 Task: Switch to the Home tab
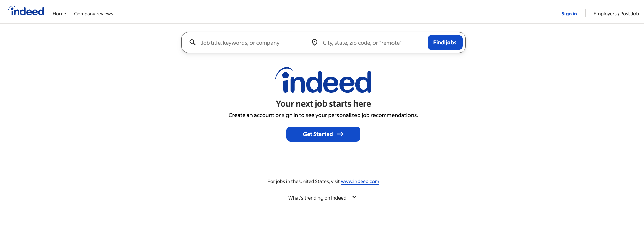tap(59, 14)
